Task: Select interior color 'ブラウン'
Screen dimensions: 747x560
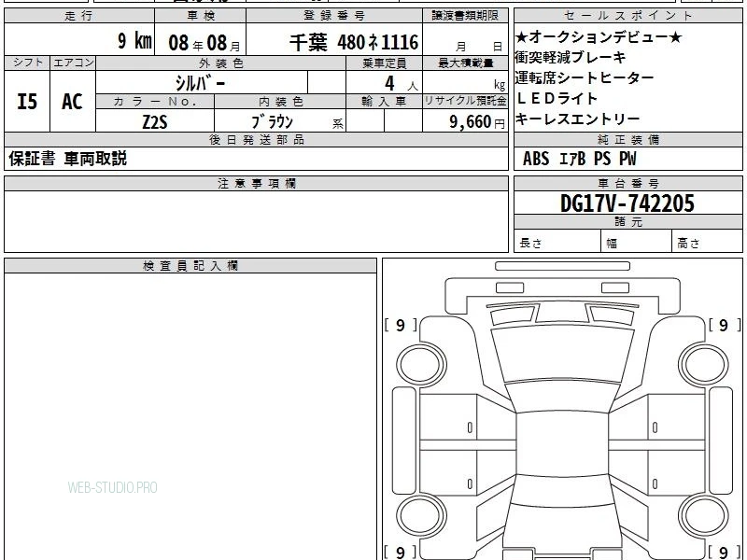Action: point(272,122)
